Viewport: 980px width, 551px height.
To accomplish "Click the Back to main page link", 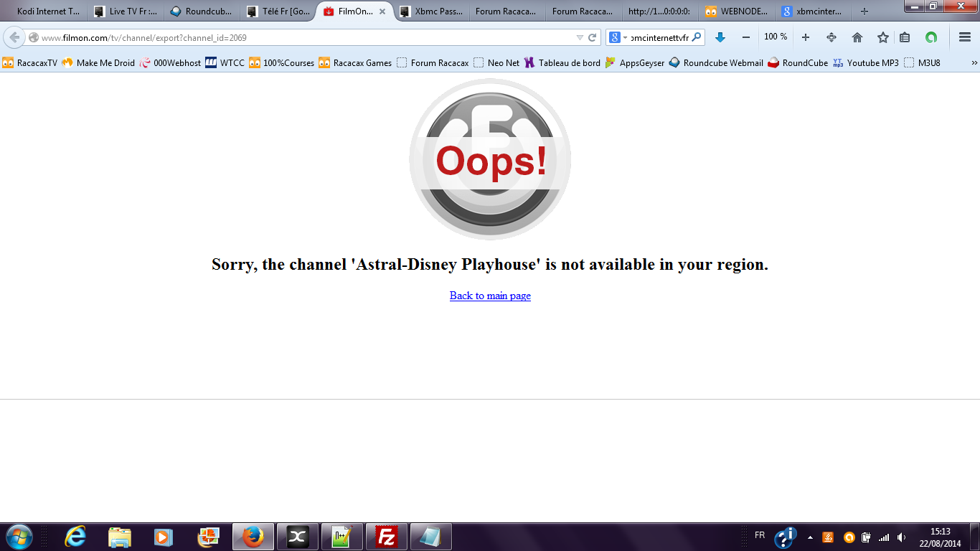I will point(490,296).
